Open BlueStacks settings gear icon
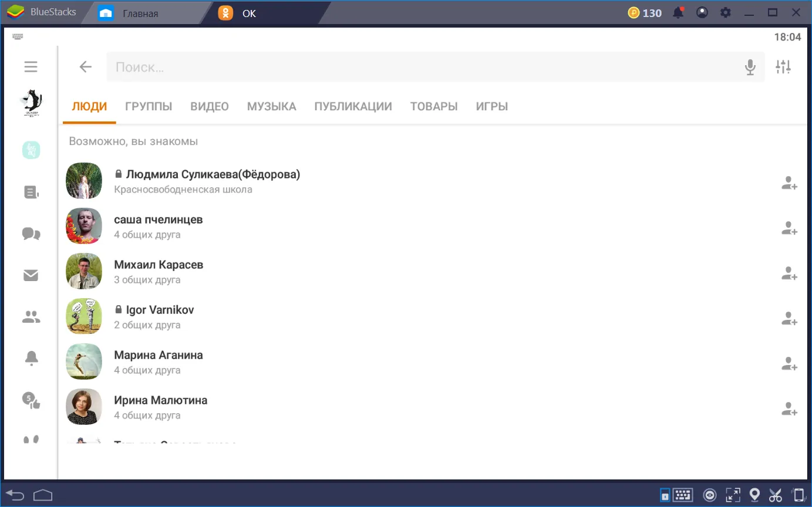Viewport: 812px width, 507px height. tap(726, 12)
